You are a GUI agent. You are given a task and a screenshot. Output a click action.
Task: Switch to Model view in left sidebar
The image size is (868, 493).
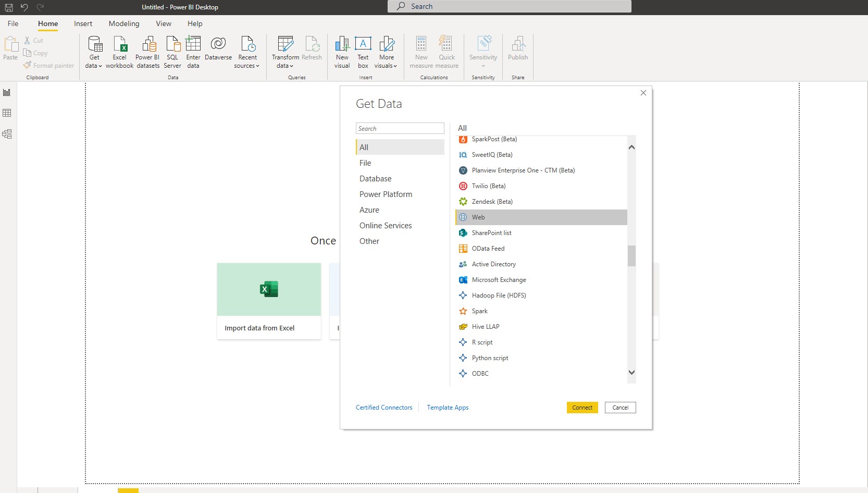7,134
